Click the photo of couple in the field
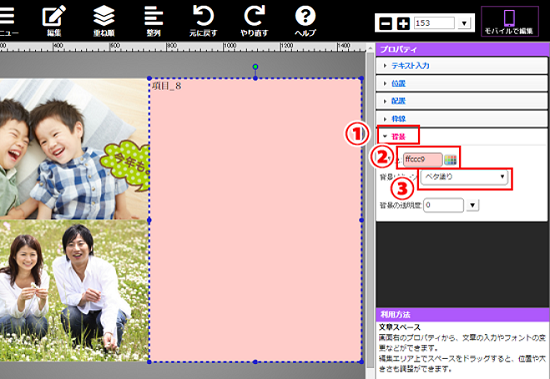550x379 pixels. (74, 291)
